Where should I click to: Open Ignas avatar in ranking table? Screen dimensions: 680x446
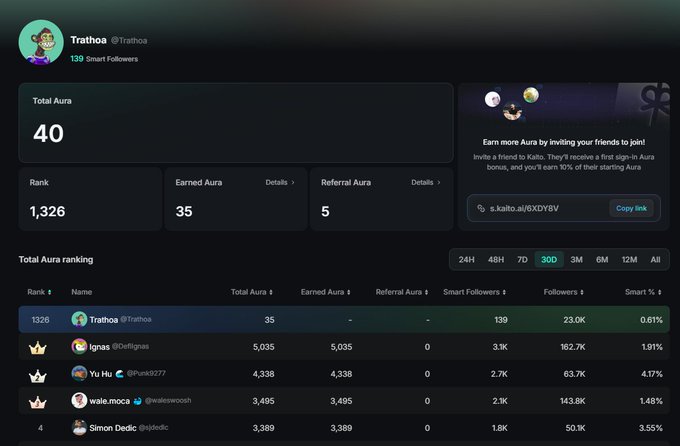tap(79, 346)
